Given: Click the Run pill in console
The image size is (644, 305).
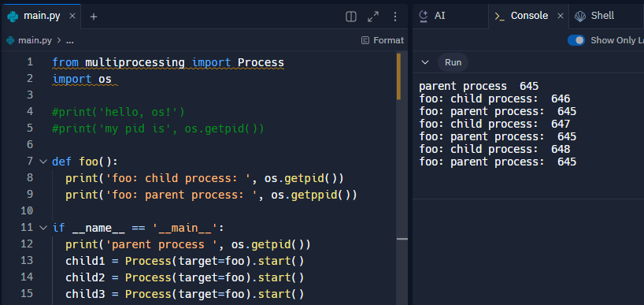Looking at the screenshot, I should [x=453, y=62].
